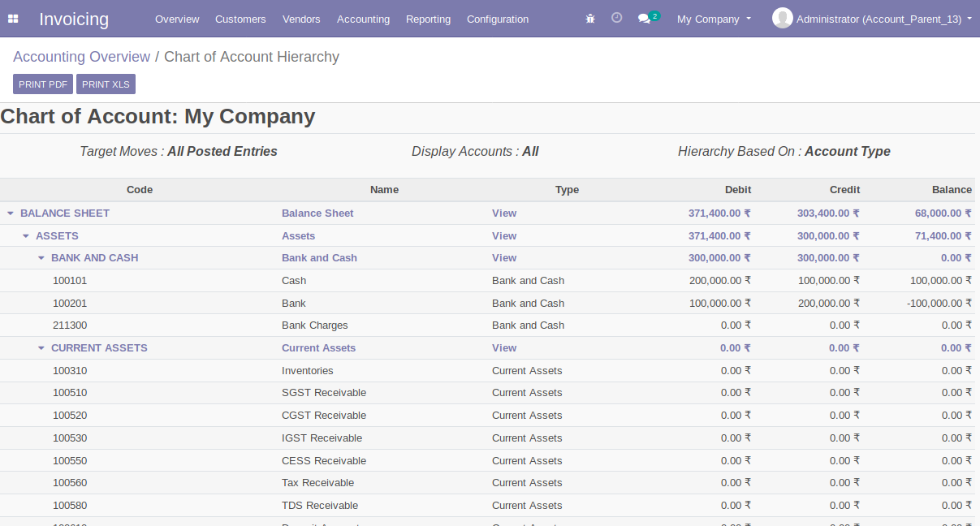Click the PRINT PDF button
The width and height of the screenshot is (980, 526).
[43, 84]
